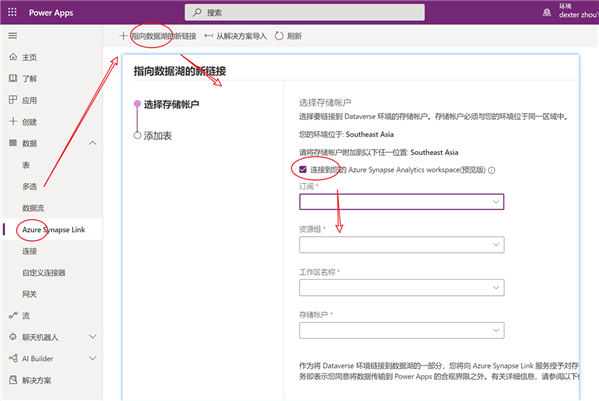Open the app launcher waffle icon

pyautogui.click(x=12, y=12)
